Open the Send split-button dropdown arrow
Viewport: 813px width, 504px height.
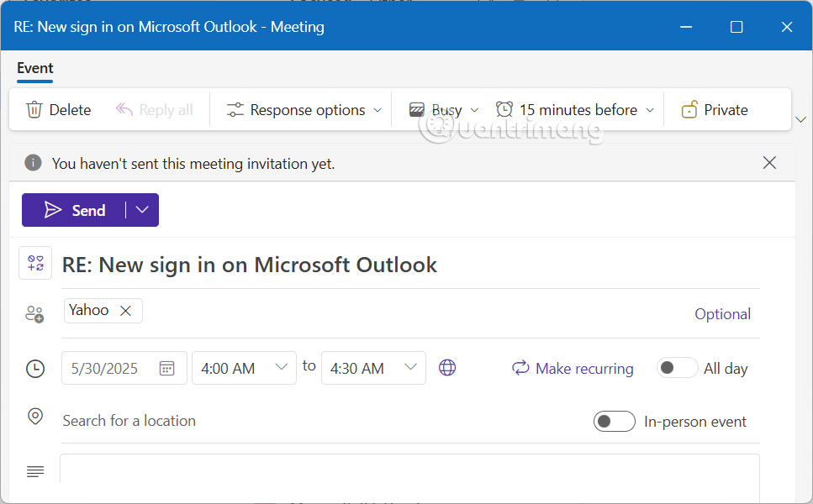[141, 210]
